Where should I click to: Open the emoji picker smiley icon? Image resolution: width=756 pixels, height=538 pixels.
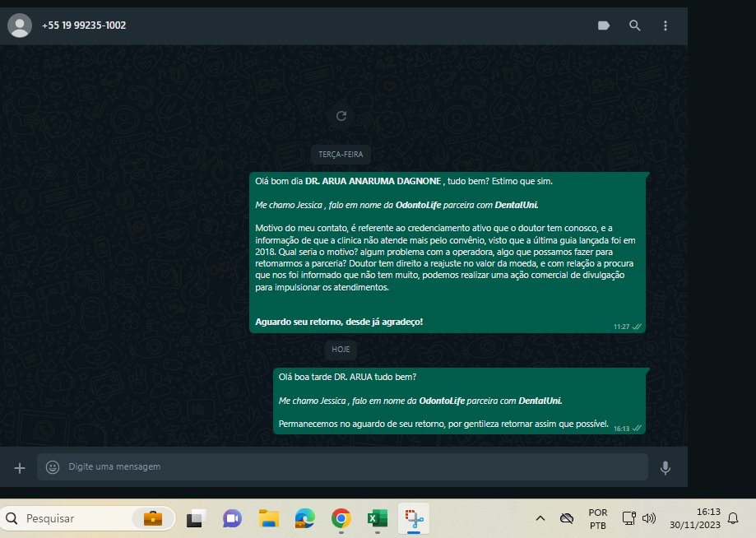(53, 467)
